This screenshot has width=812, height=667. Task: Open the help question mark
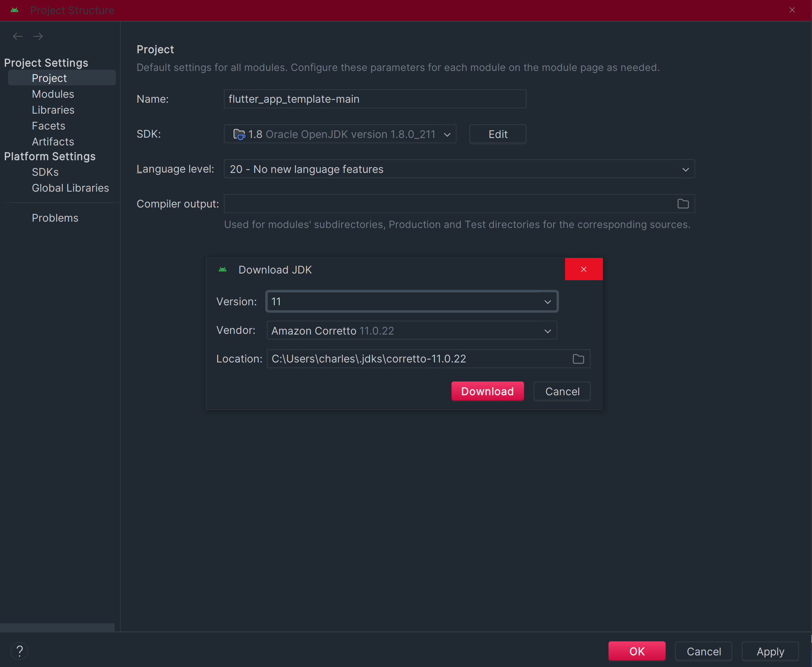click(20, 651)
